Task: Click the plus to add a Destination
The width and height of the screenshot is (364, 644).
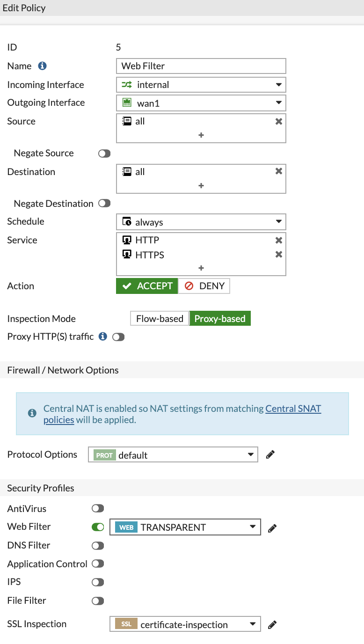Action: (x=201, y=185)
